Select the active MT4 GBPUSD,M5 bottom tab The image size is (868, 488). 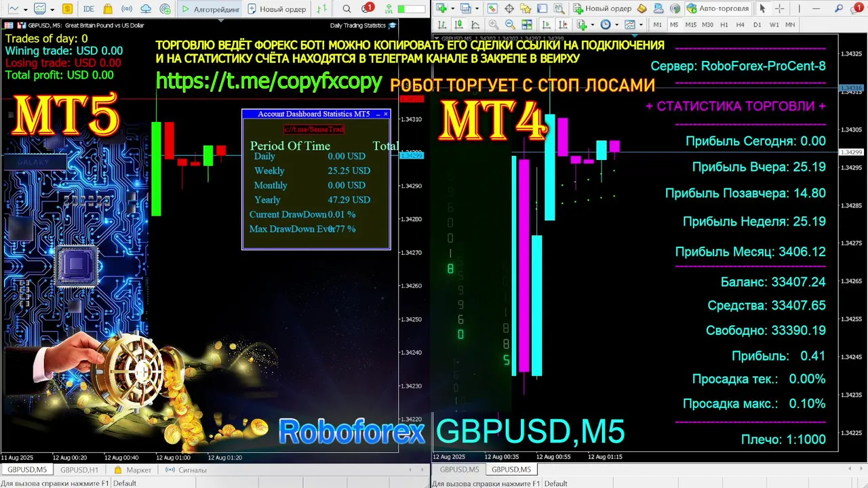[x=511, y=469]
